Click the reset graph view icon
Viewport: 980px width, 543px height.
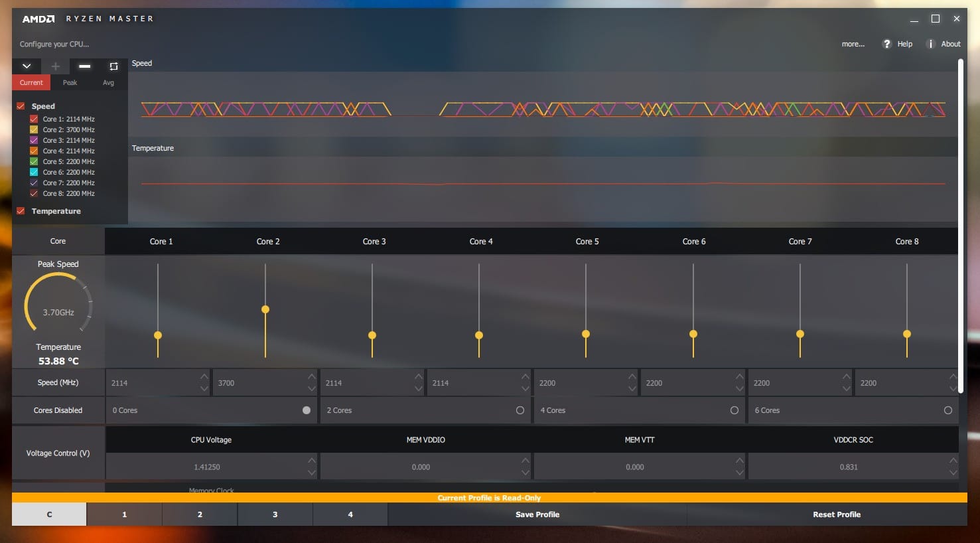coord(113,66)
